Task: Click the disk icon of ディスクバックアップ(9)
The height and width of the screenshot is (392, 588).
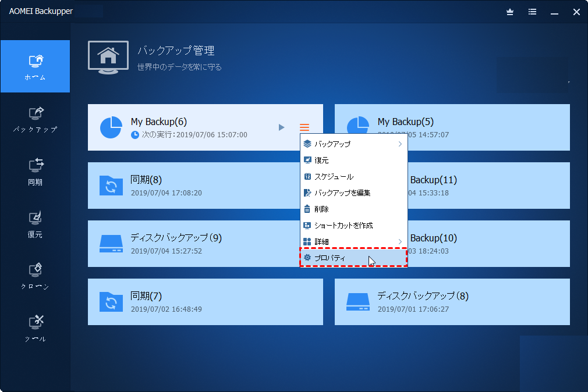Action: click(111, 244)
